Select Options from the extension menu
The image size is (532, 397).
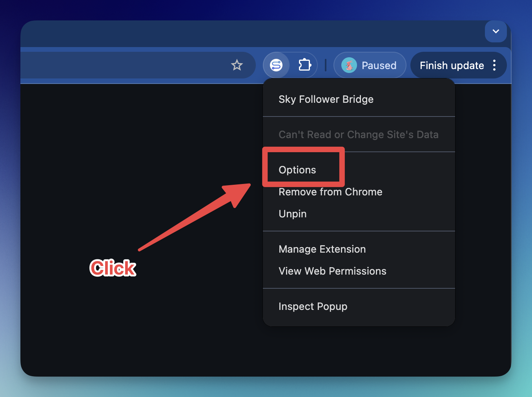point(297,170)
